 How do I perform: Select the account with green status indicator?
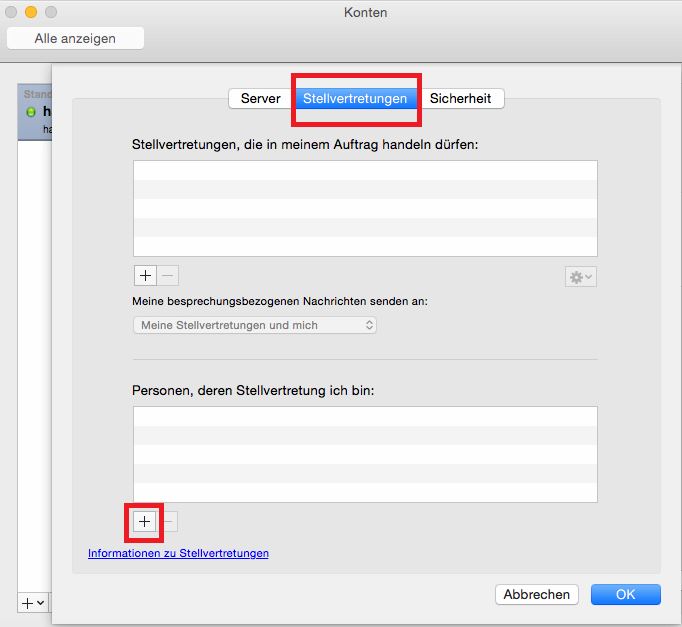[32, 112]
